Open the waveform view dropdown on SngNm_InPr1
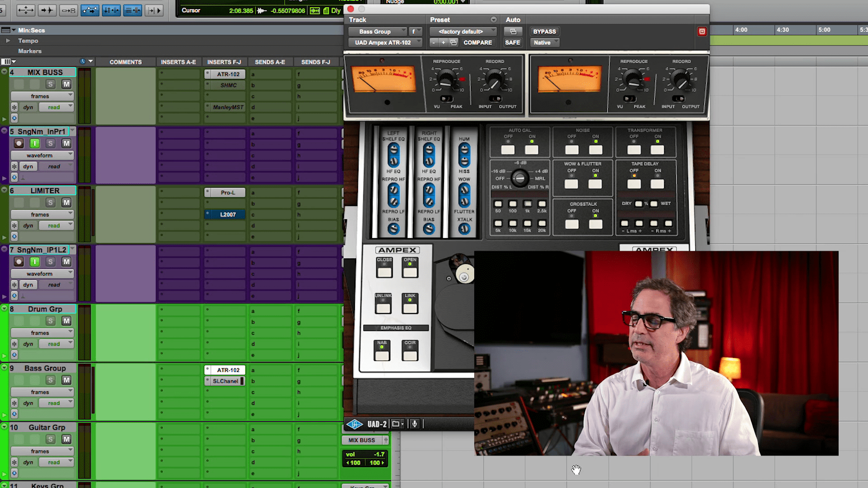This screenshot has height=488, width=868. (x=42, y=155)
